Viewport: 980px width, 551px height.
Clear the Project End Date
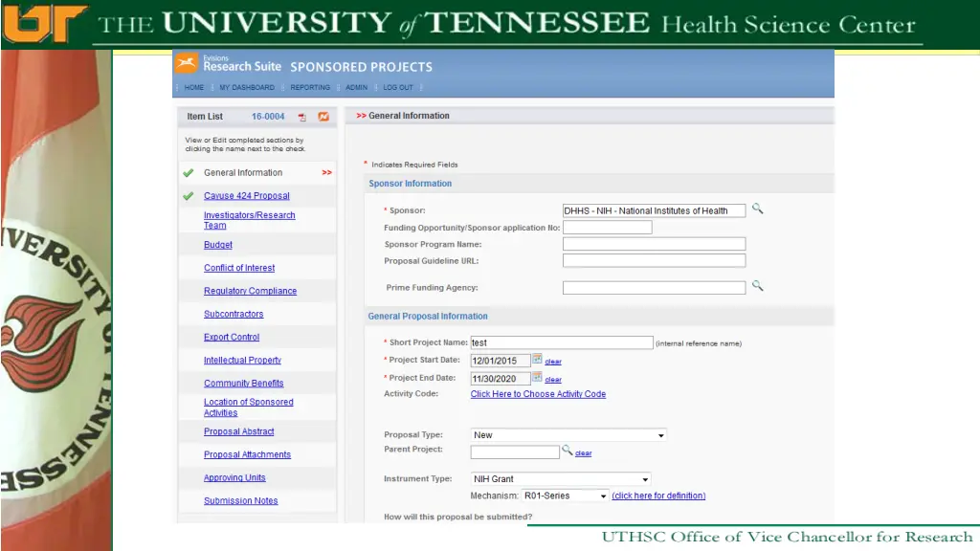point(553,380)
